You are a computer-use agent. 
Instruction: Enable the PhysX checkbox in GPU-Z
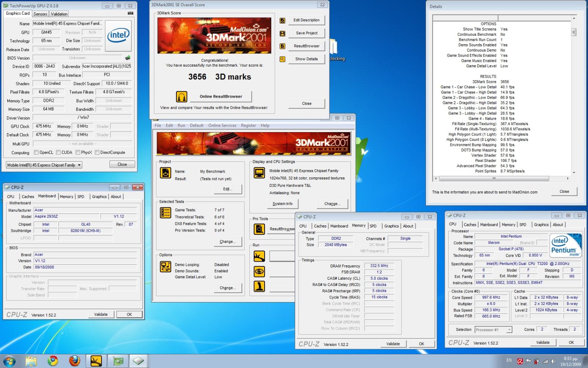click(78, 152)
